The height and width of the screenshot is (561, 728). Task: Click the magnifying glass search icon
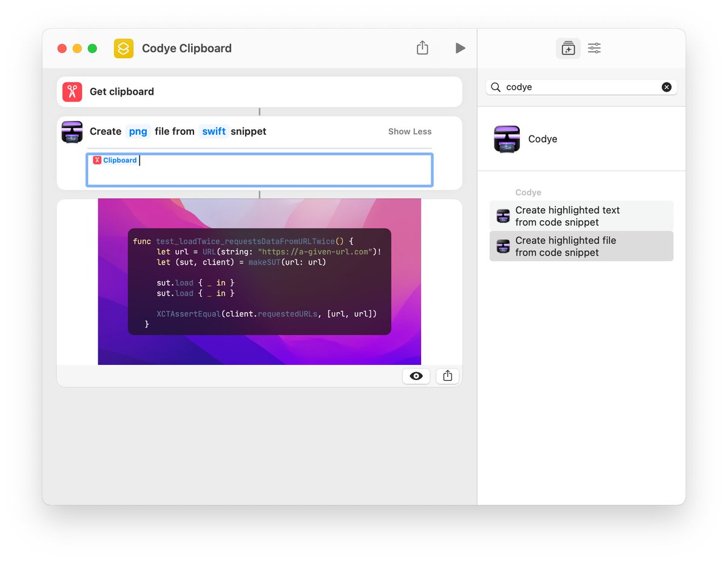tap(496, 87)
